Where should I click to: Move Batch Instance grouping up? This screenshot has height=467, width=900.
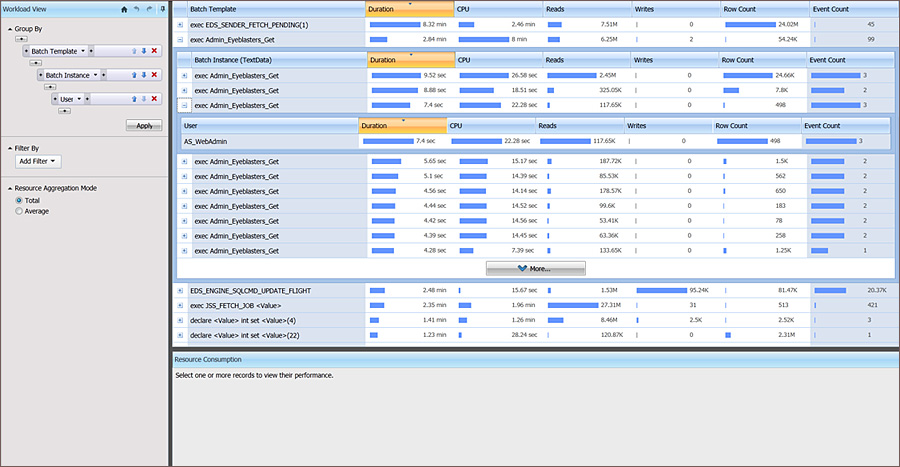134,75
